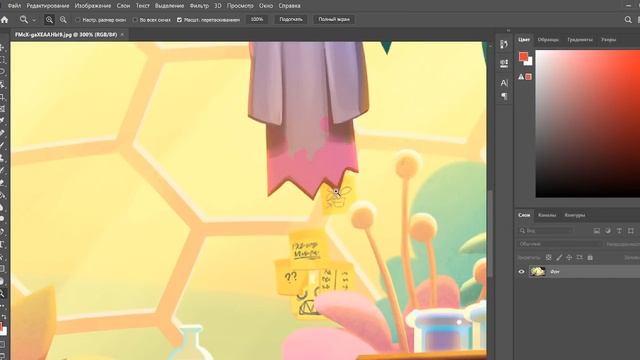
Task: Filter layers by pixel layer icon
Action: [597, 231]
